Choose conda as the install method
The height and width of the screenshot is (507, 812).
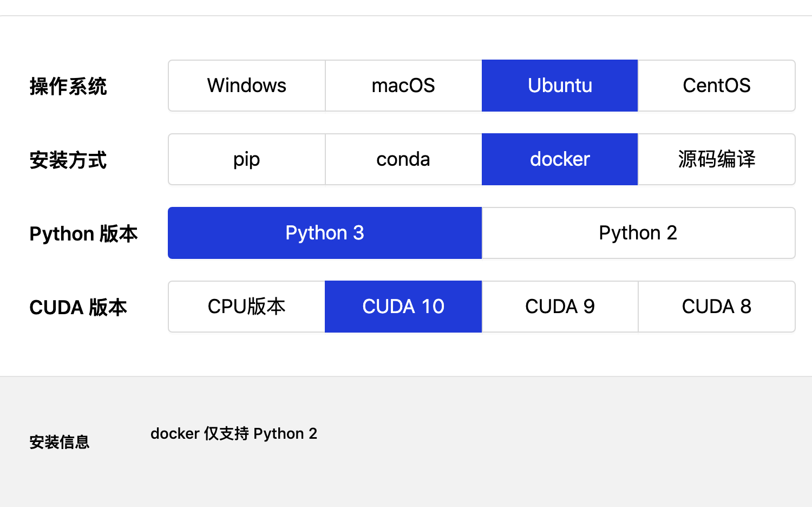click(403, 159)
